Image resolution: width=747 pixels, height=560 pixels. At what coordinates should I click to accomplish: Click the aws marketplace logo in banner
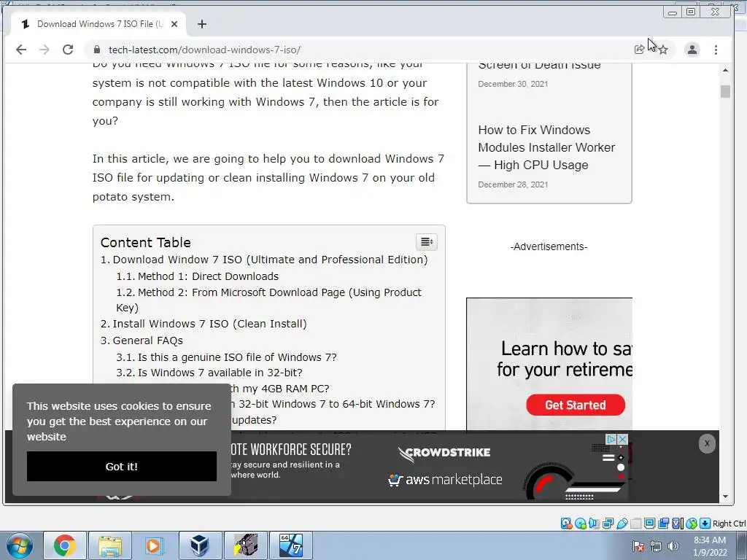[x=445, y=480]
